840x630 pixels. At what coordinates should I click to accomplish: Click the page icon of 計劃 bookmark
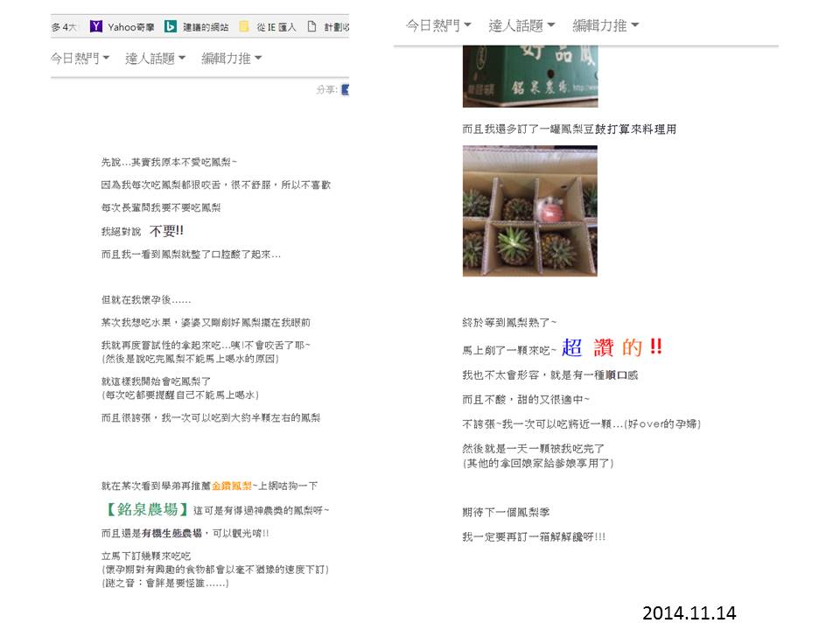coord(311,27)
